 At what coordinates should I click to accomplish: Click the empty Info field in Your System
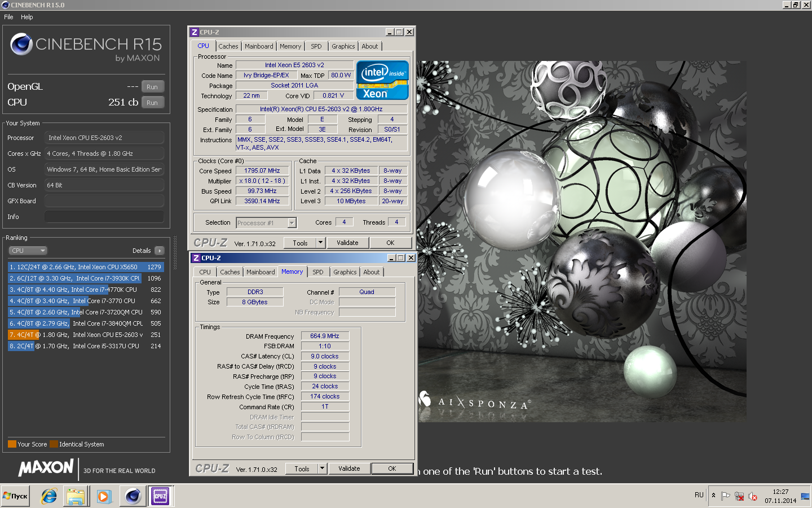(x=104, y=217)
